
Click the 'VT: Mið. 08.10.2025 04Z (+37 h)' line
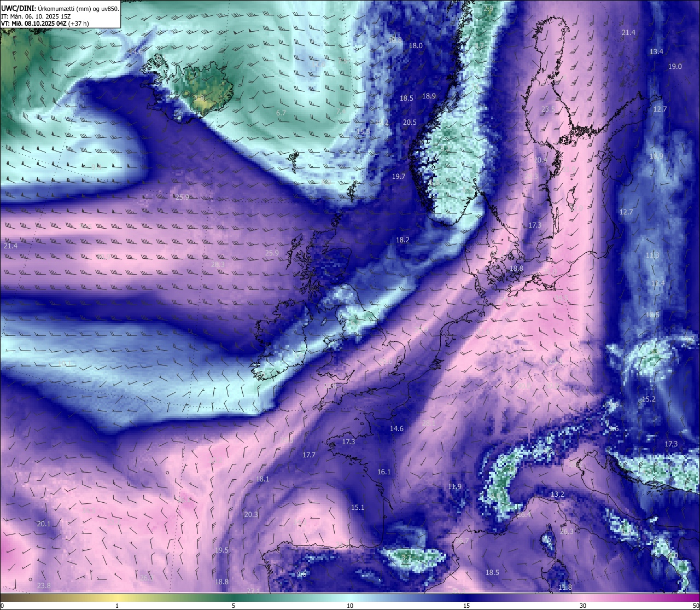tap(45, 24)
